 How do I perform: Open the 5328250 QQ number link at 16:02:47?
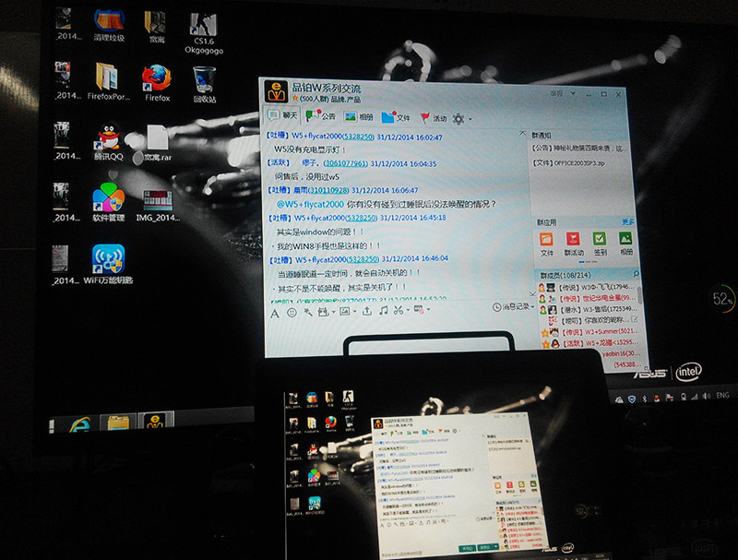358,137
